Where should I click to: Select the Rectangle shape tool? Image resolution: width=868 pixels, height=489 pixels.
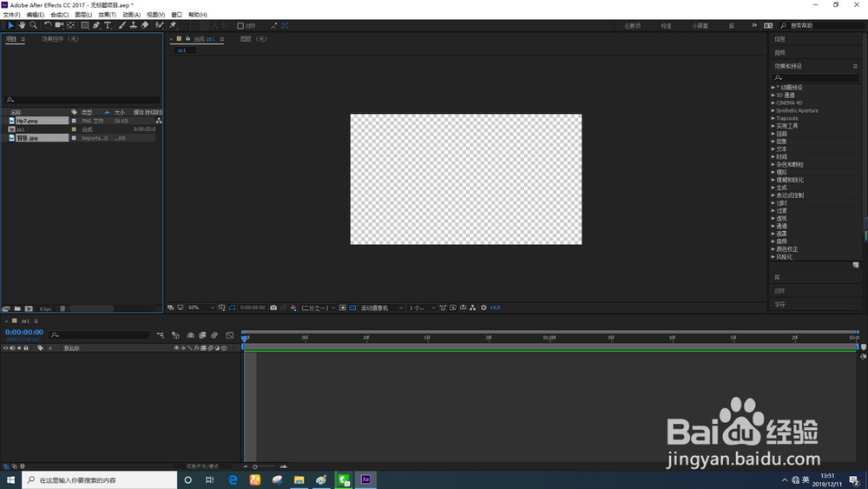[85, 25]
